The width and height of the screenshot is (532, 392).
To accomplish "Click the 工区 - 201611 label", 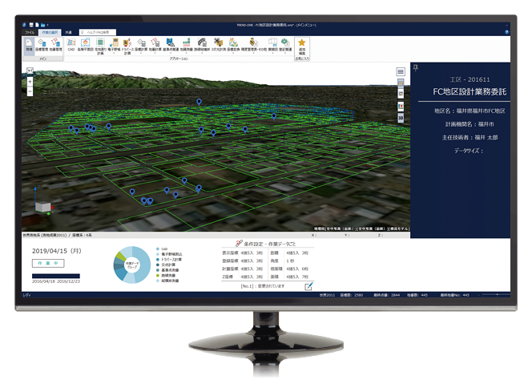I will (x=470, y=79).
